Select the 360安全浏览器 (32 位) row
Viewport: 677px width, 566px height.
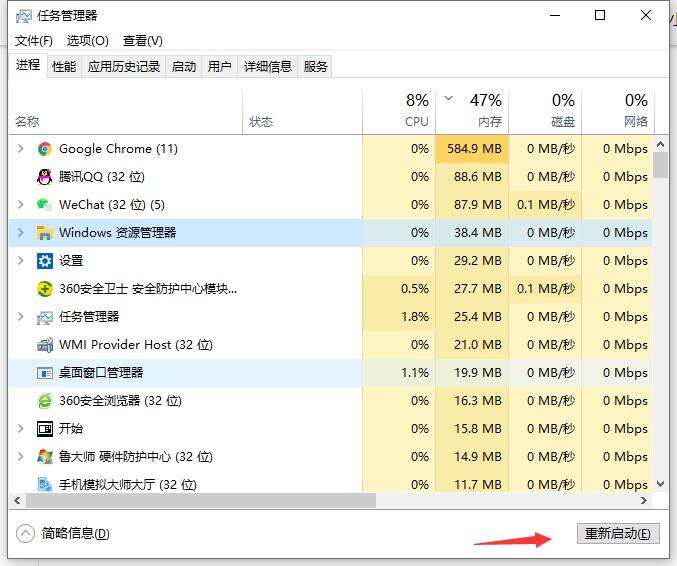[x=330, y=401]
